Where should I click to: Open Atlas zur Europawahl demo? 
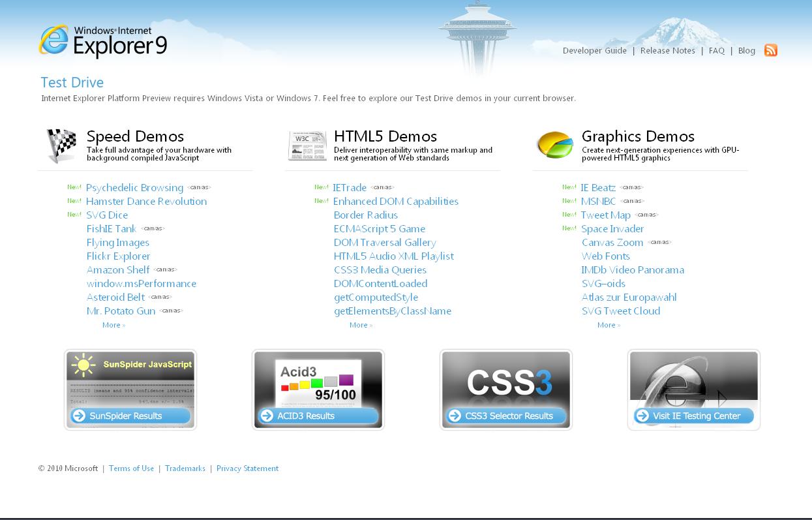tap(629, 298)
